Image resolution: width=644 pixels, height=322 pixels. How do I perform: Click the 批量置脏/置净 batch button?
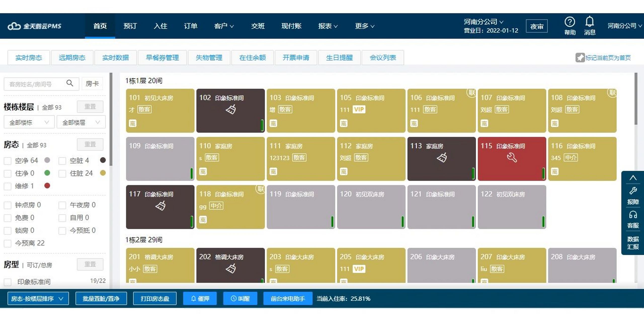click(102, 299)
